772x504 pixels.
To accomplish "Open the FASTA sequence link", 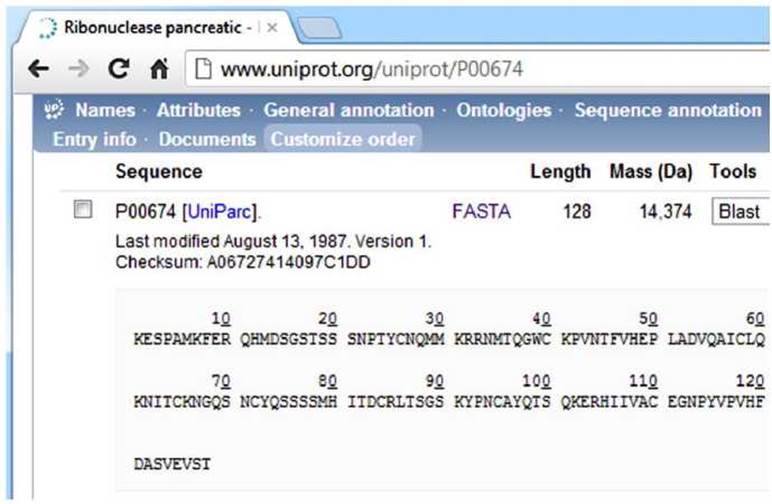I will pos(481,212).
